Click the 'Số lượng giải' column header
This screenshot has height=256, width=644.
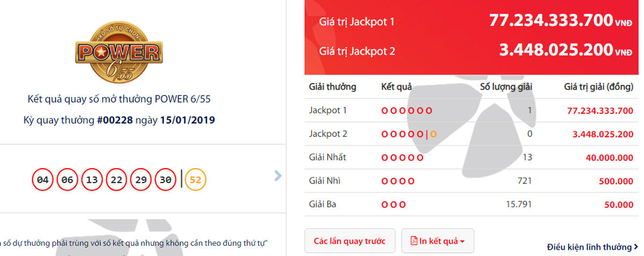coord(506,87)
